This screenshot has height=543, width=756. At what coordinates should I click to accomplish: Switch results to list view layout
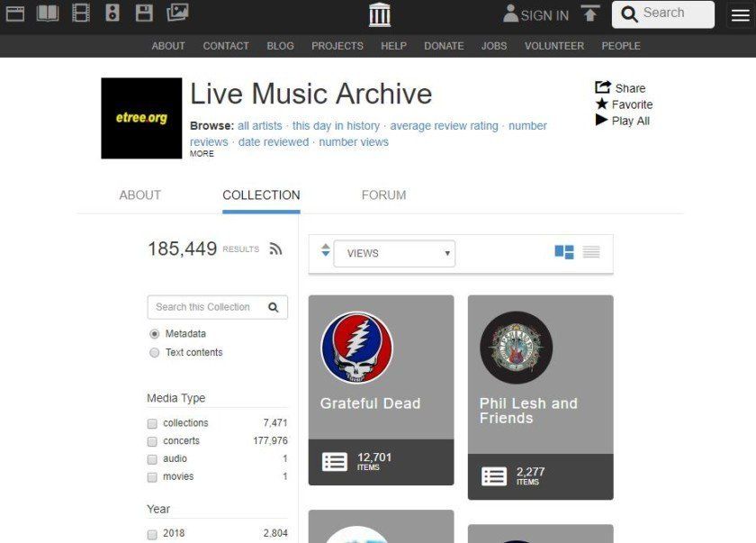(591, 253)
